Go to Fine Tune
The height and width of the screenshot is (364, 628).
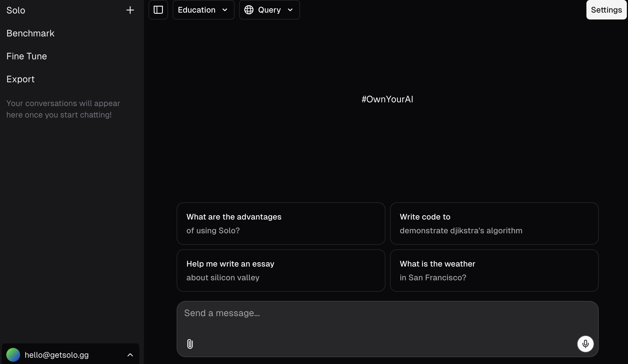pos(27,56)
